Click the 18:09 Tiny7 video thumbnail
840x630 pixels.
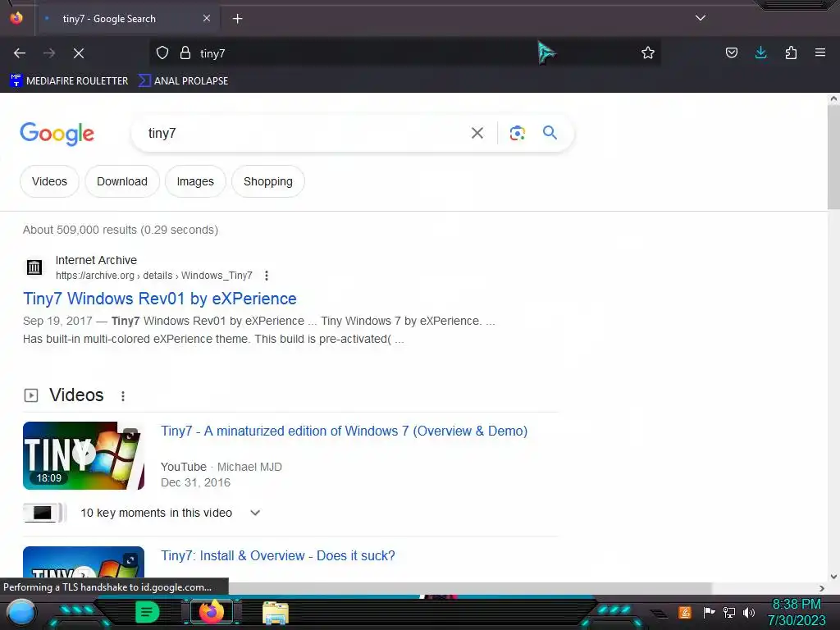tap(84, 455)
